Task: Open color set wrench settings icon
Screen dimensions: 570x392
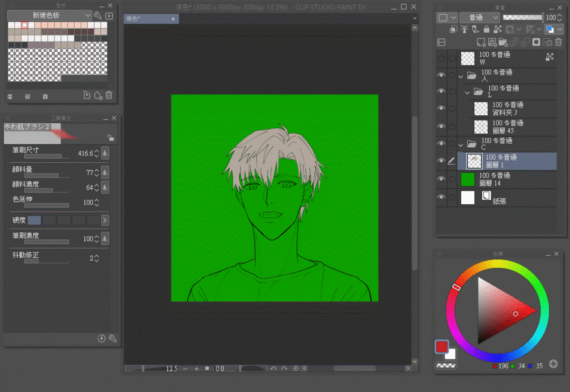Action: point(98,15)
